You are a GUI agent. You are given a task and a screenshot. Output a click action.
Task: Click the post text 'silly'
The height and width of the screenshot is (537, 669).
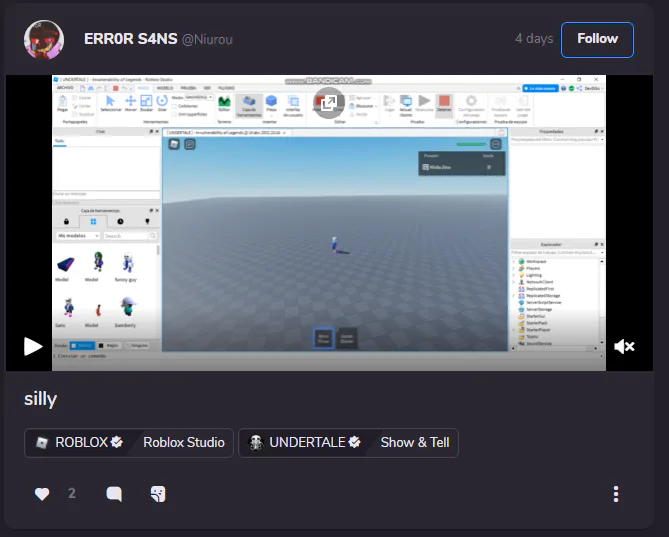coord(41,399)
